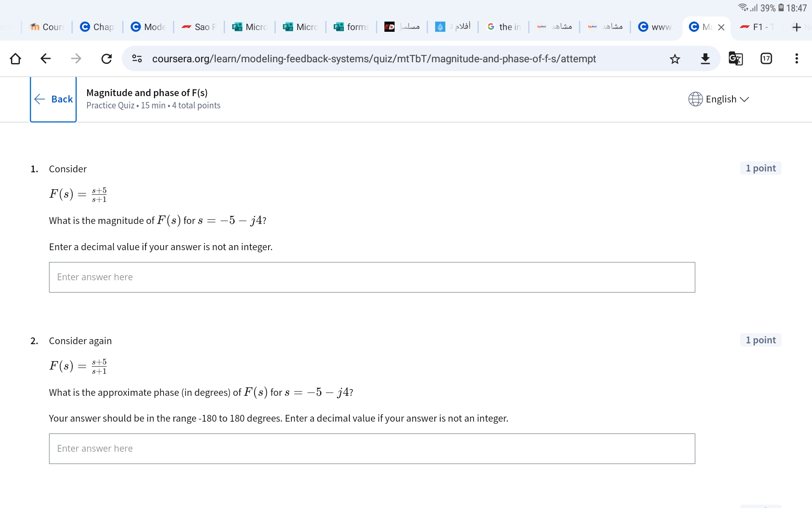The height and width of the screenshot is (508, 812).
Task: Switch to the first مشاهد tab
Action: [x=554, y=27]
